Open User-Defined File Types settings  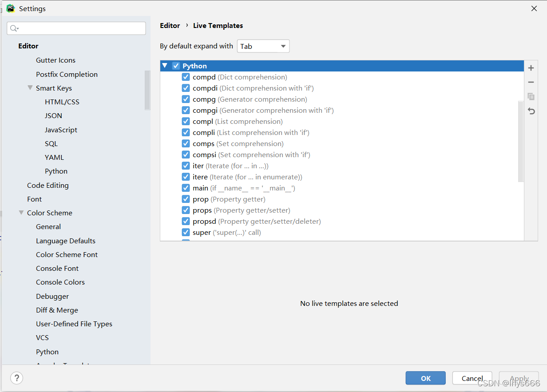(x=74, y=324)
